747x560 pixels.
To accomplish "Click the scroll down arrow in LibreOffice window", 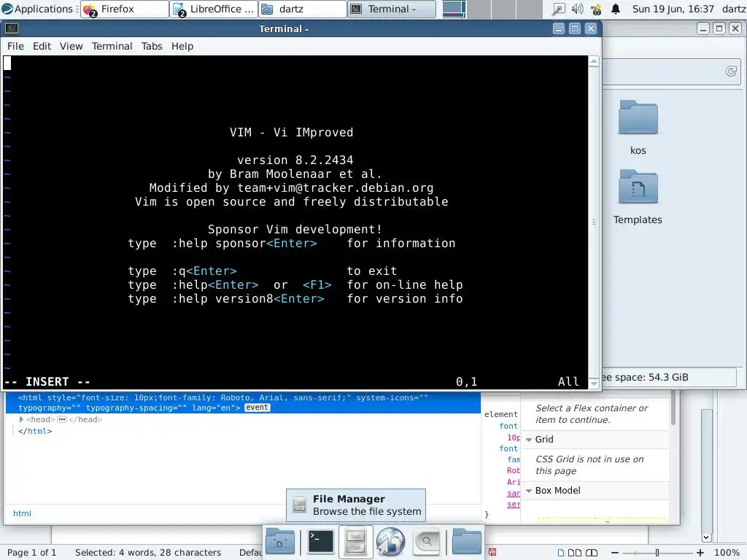I will tap(706, 537).
